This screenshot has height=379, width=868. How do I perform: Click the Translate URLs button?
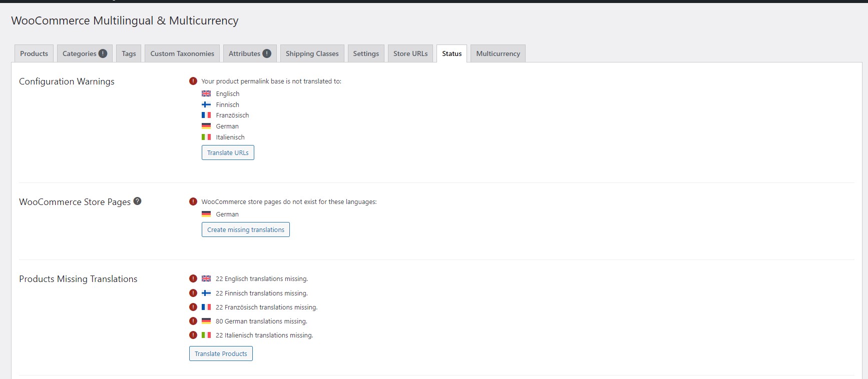point(228,152)
